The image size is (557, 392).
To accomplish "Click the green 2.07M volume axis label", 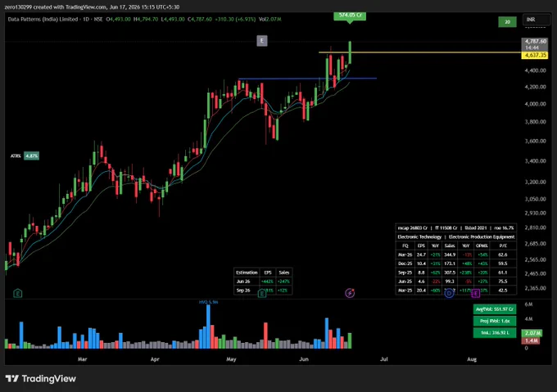I will [532, 333].
